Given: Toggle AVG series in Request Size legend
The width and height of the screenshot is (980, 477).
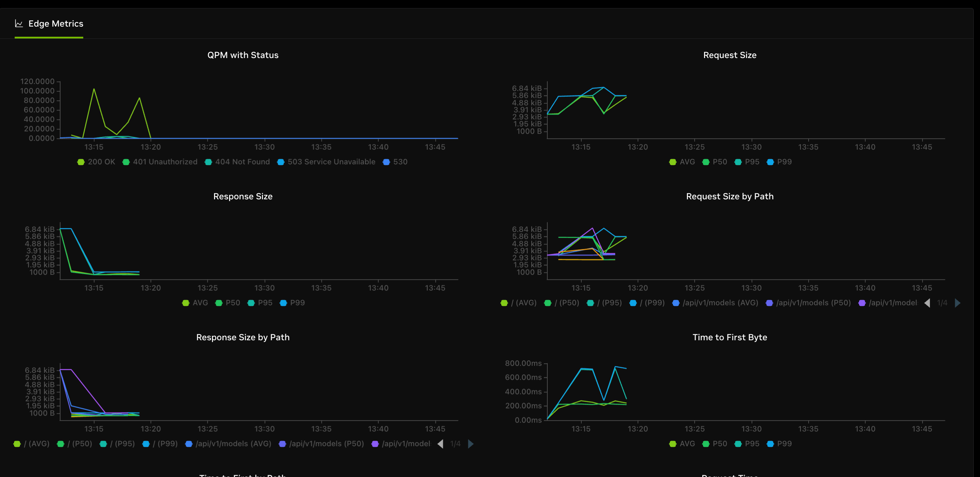Looking at the screenshot, I should pyautogui.click(x=682, y=162).
